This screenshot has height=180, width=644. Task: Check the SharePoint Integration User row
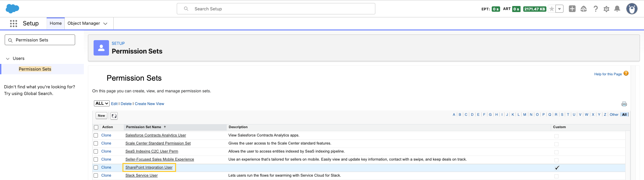[x=96, y=168]
